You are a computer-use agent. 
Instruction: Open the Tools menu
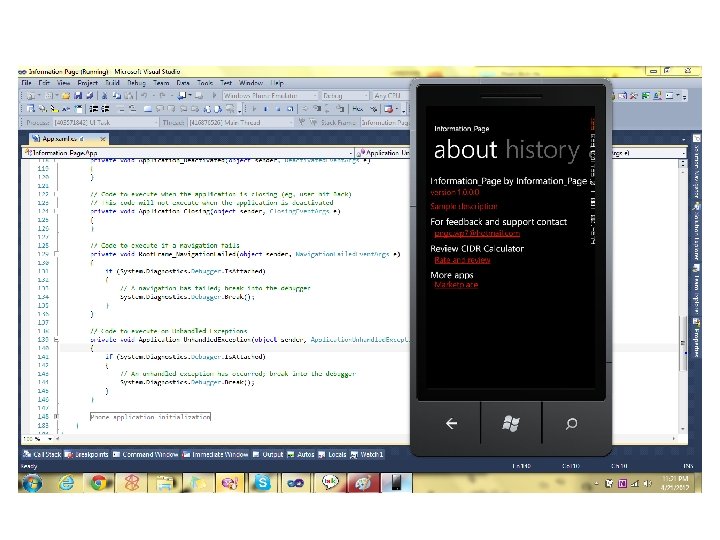pos(205,83)
